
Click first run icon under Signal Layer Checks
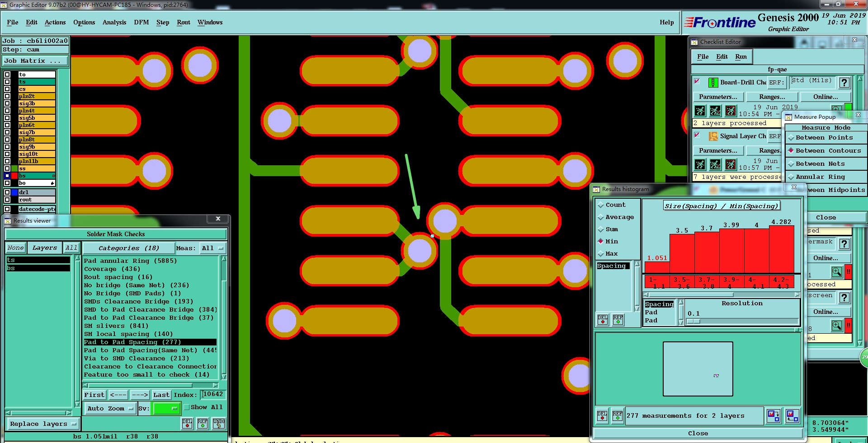coord(700,164)
